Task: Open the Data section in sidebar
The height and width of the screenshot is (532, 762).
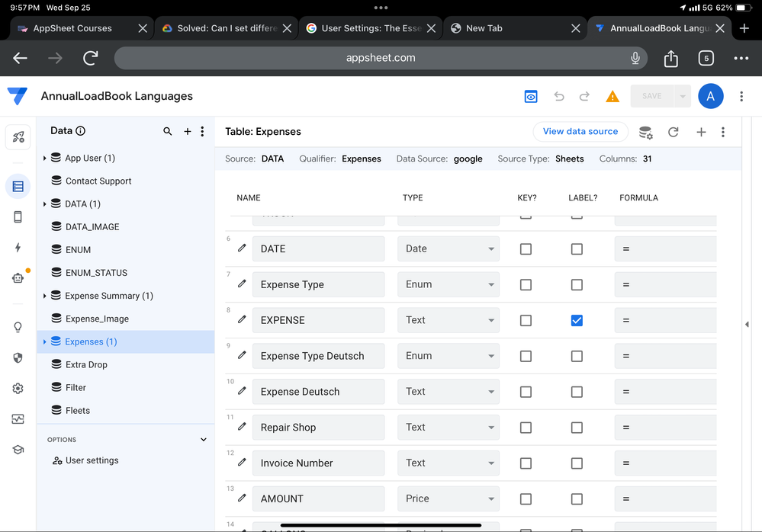Action: (18, 187)
